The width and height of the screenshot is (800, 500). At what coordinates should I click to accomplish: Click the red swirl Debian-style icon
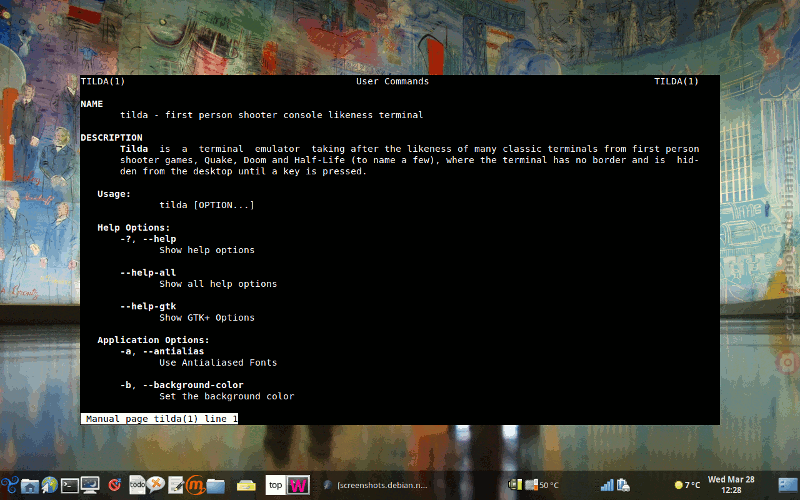tap(115, 485)
